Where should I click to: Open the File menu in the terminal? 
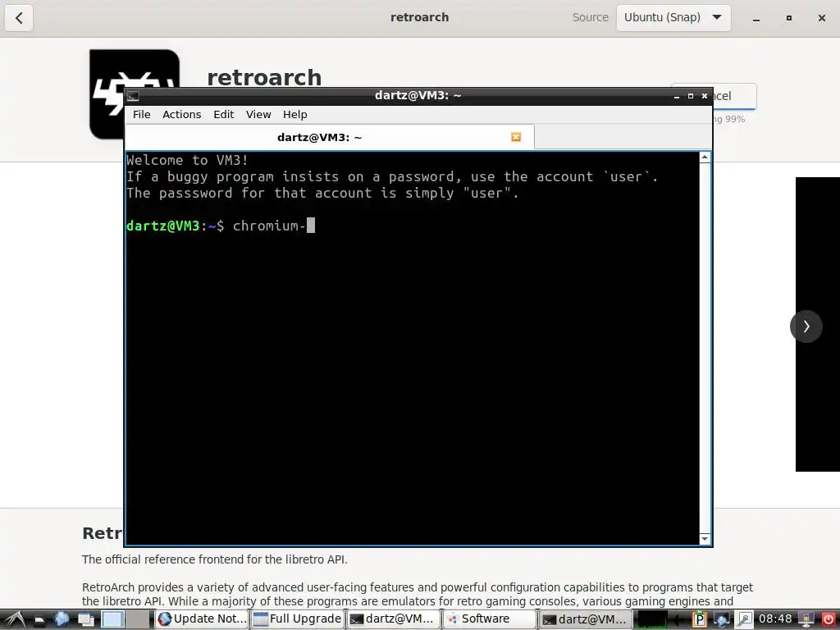[141, 114]
